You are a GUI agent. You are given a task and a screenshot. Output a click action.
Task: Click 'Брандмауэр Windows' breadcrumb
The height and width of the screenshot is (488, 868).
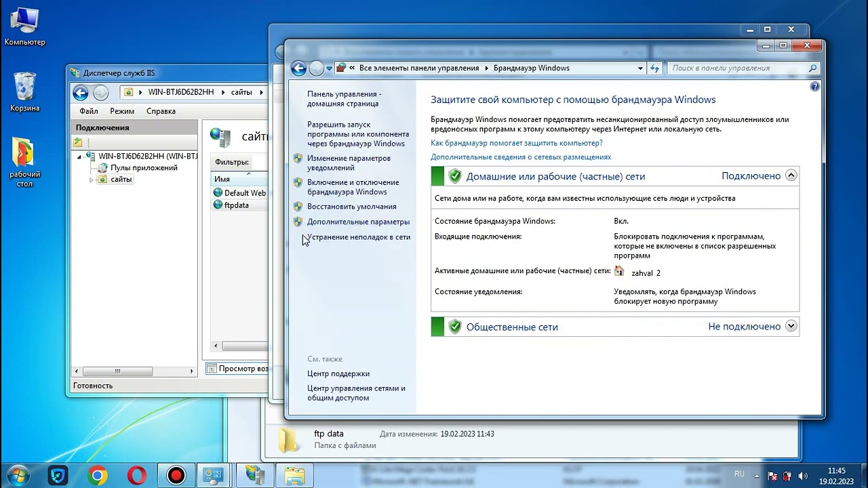(532, 68)
